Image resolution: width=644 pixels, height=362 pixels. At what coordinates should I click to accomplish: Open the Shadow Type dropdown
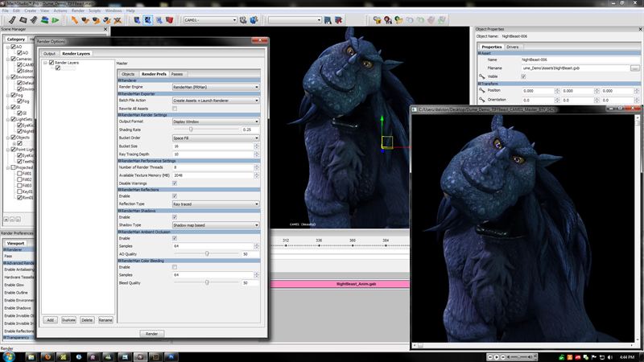coord(216,225)
